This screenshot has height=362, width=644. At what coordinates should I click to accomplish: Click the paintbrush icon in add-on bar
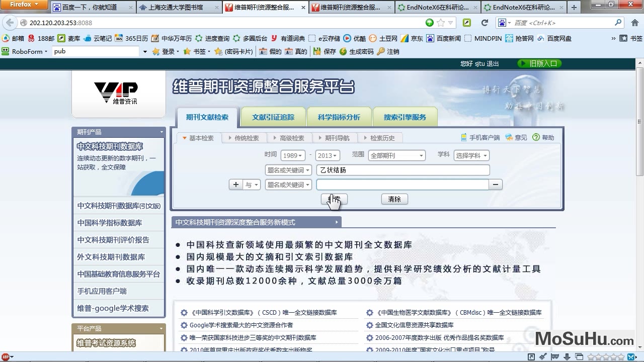pos(543,357)
